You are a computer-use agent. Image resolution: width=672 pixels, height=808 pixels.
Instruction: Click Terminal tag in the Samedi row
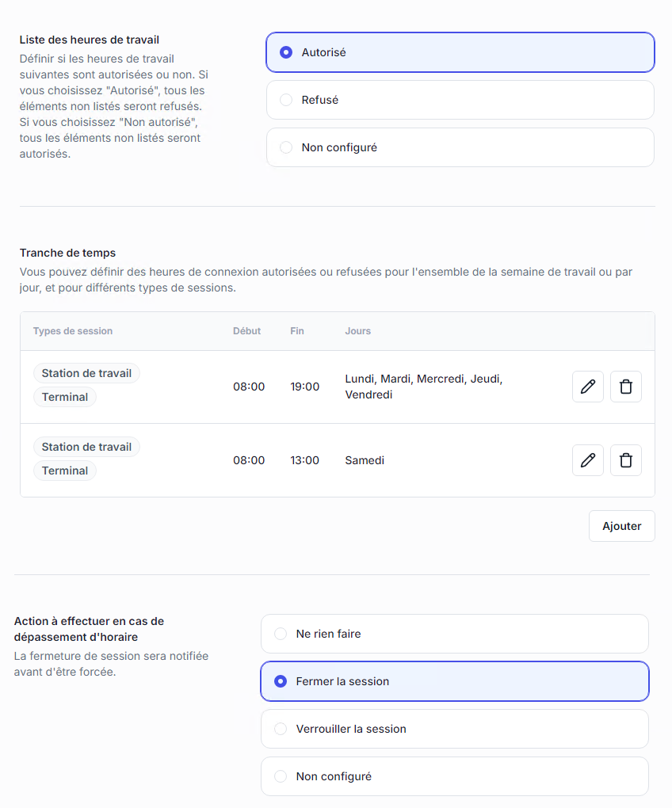[x=65, y=471]
